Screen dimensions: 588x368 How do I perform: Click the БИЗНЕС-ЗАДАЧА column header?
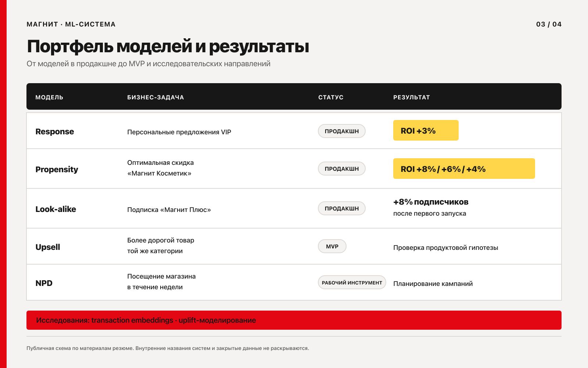[x=155, y=97]
